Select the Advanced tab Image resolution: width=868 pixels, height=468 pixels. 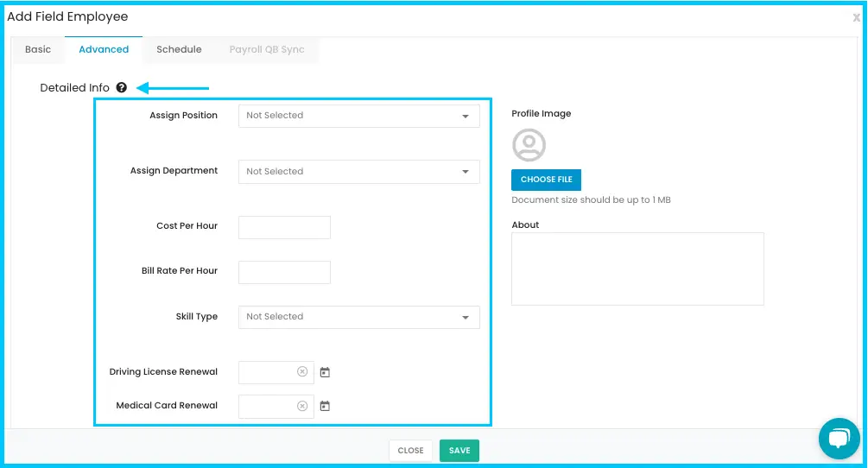pos(104,49)
